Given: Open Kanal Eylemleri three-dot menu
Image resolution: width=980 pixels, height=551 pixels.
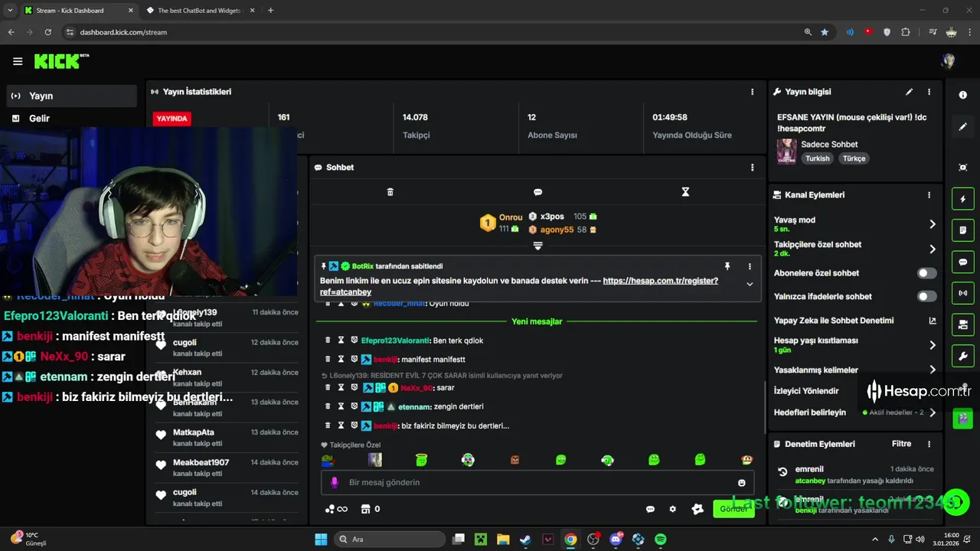Looking at the screenshot, I should point(929,195).
